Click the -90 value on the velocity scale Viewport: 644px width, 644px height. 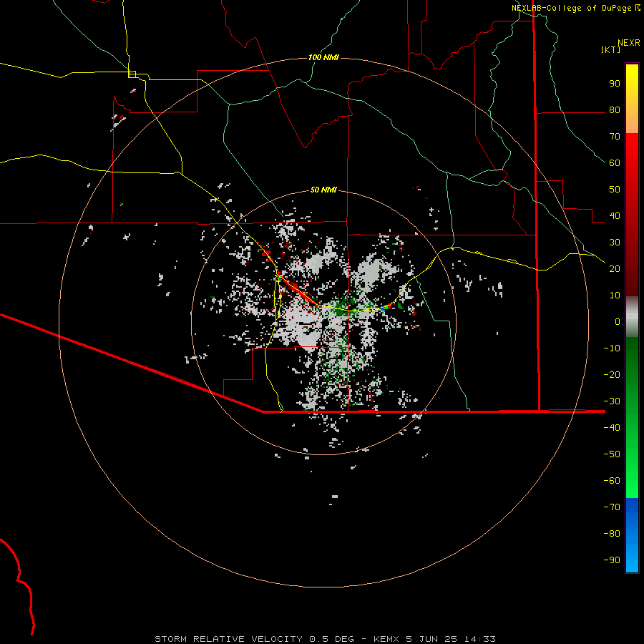coord(612,560)
